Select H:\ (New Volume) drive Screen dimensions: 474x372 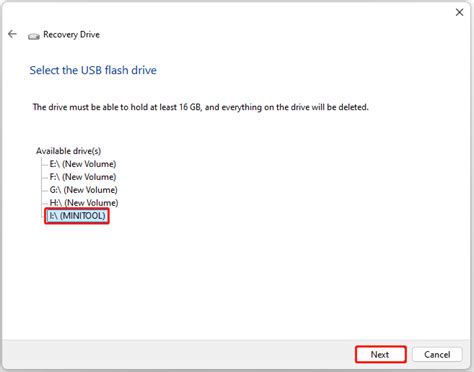(84, 203)
